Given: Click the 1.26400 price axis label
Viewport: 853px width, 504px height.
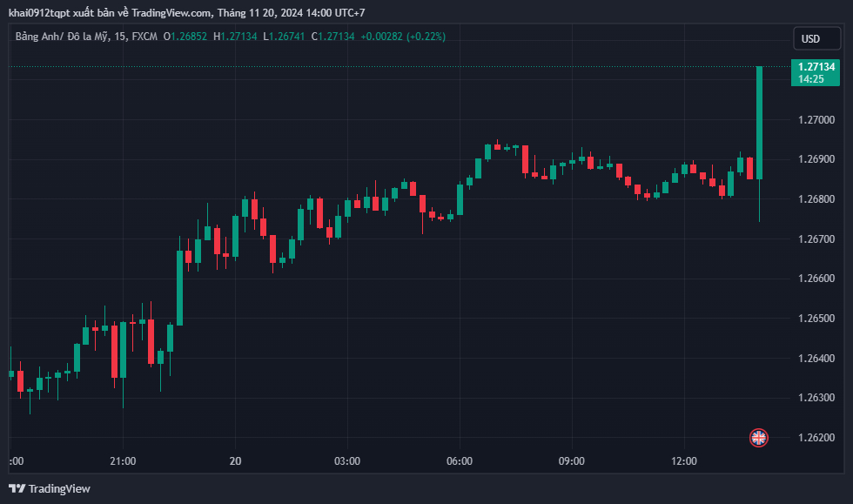Looking at the screenshot, I should coord(816,358).
